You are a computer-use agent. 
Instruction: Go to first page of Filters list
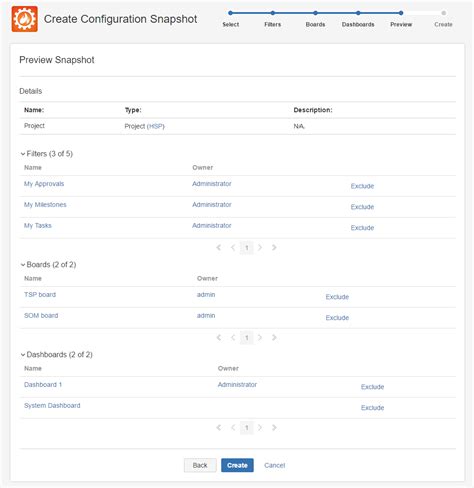pos(219,247)
